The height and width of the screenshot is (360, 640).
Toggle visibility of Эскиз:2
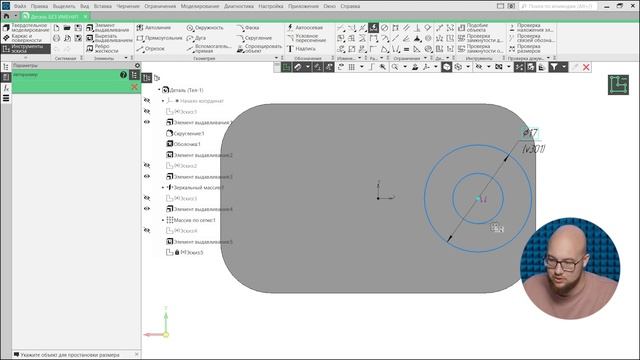click(147, 165)
